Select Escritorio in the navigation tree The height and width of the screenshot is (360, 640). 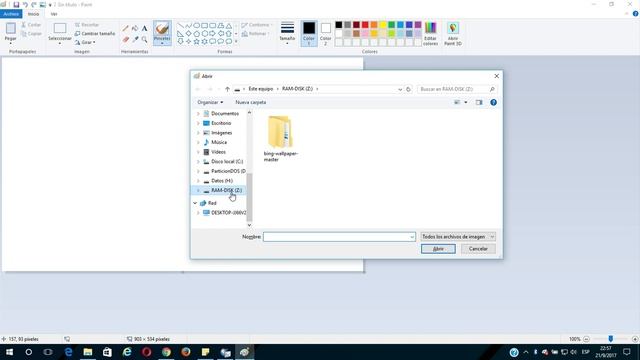(221, 123)
